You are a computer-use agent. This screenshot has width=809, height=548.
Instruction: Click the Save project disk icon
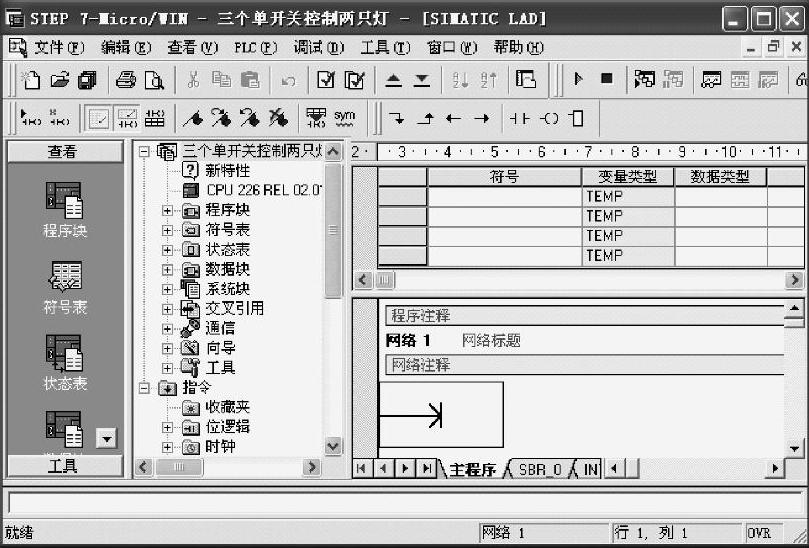point(87,80)
